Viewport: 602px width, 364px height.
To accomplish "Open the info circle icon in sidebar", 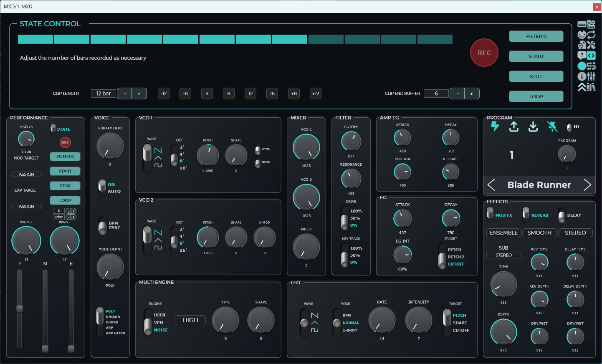I will tap(582, 76).
